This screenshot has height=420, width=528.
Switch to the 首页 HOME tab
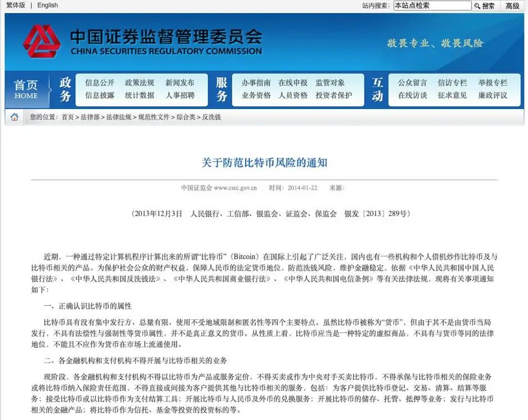click(25, 89)
